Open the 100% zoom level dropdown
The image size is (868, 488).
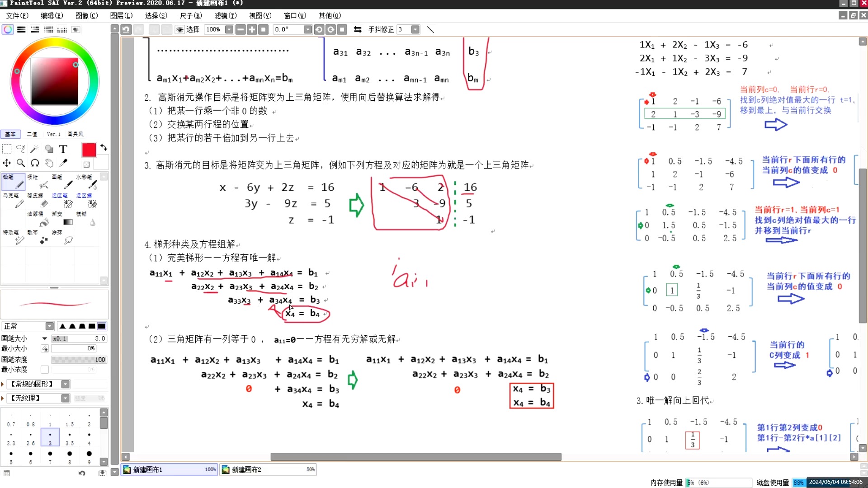click(229, 29)
